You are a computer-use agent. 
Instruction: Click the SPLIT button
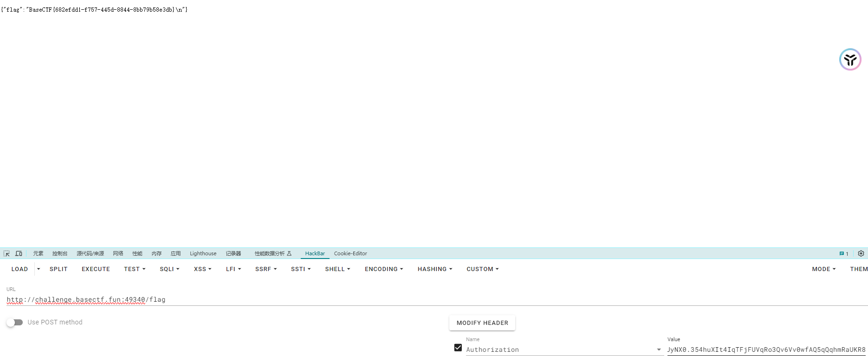pyautogui.click(x=58, y=269)
